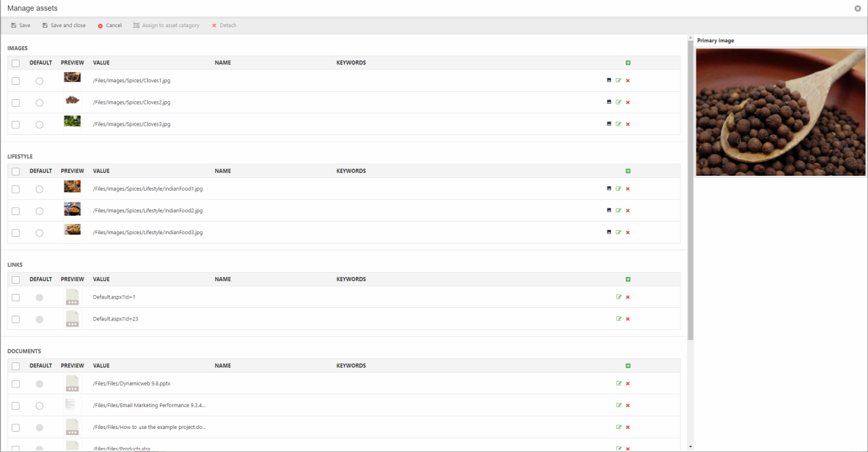Choose IndianFood1.jpg as default radio
This screenshot has height=452, width=868.
point(39,189)
